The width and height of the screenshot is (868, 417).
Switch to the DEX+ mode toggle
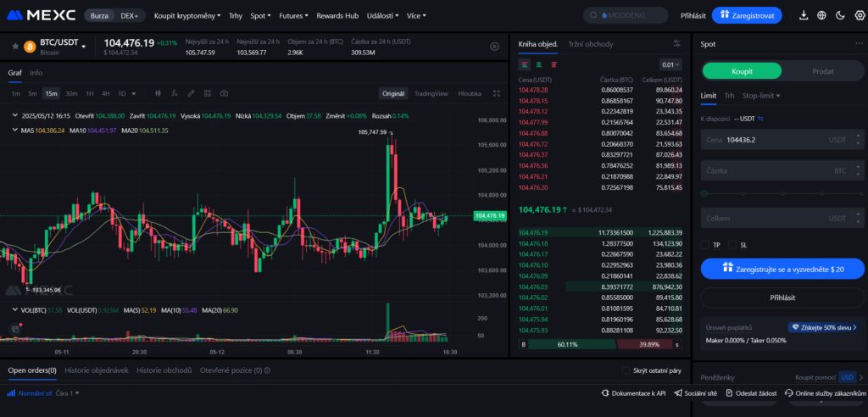130,15
